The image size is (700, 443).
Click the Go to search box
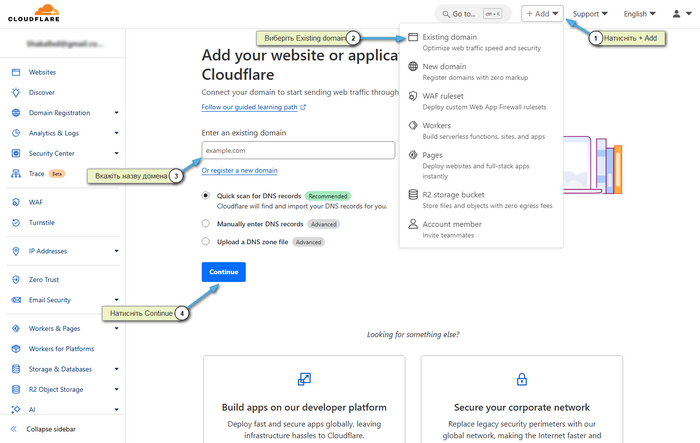click(473, 14)
